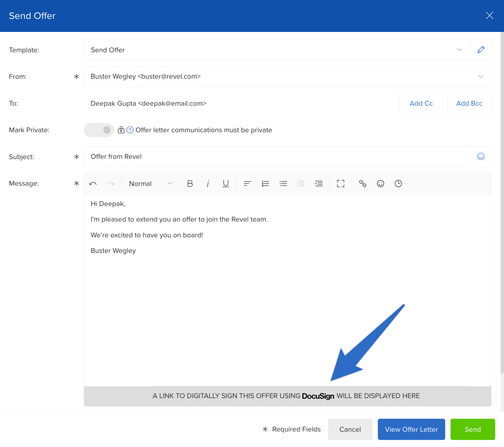Open the From sender dropdown
504x447 pixels.
click(x=288, y=77)
